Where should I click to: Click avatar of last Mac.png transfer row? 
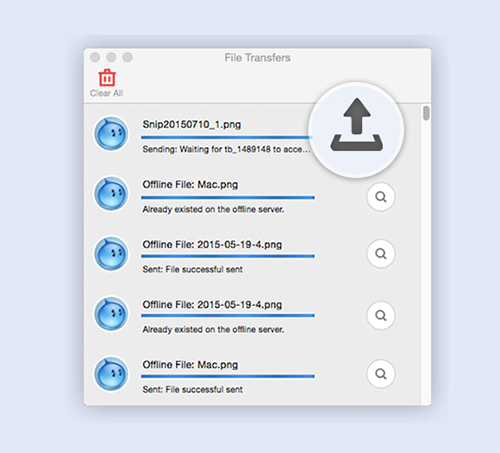click(x=111, y=374)
